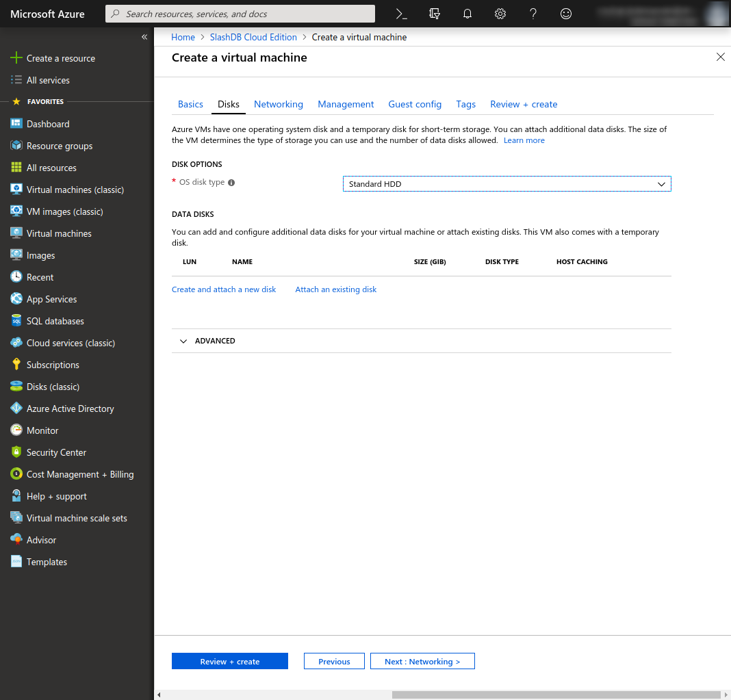
Task: Click Attach an existing disk link
Action: tap(336, 289)
